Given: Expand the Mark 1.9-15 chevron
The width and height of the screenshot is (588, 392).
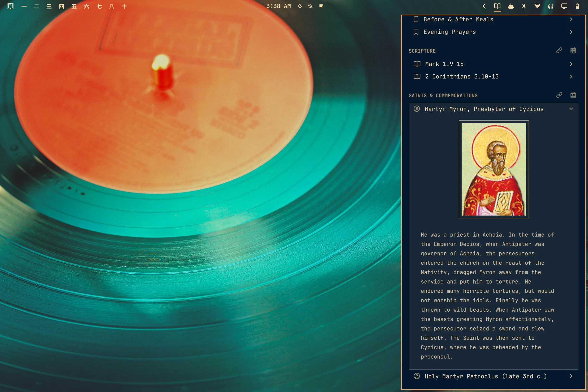Looking at the screenshot, I should point(571,64).
